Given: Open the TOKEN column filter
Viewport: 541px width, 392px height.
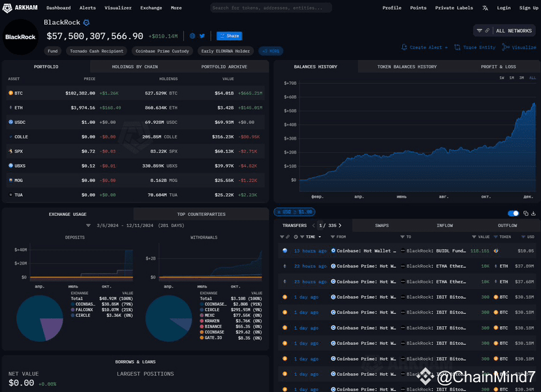Looking at the screenshot, I should (495, 237).
